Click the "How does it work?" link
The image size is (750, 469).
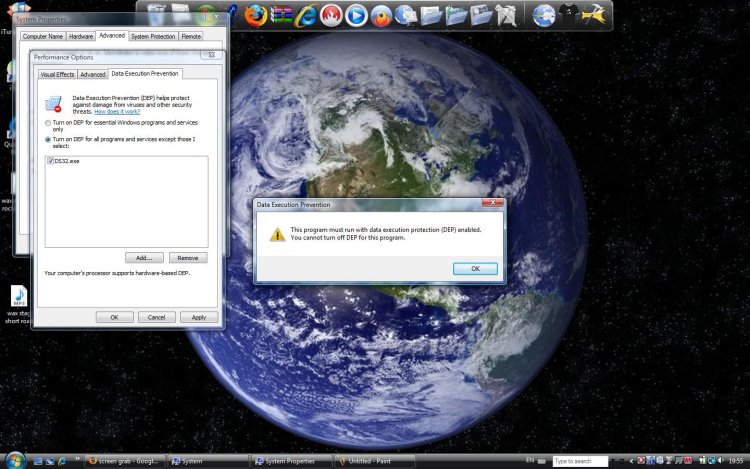[x=116, y=112]
